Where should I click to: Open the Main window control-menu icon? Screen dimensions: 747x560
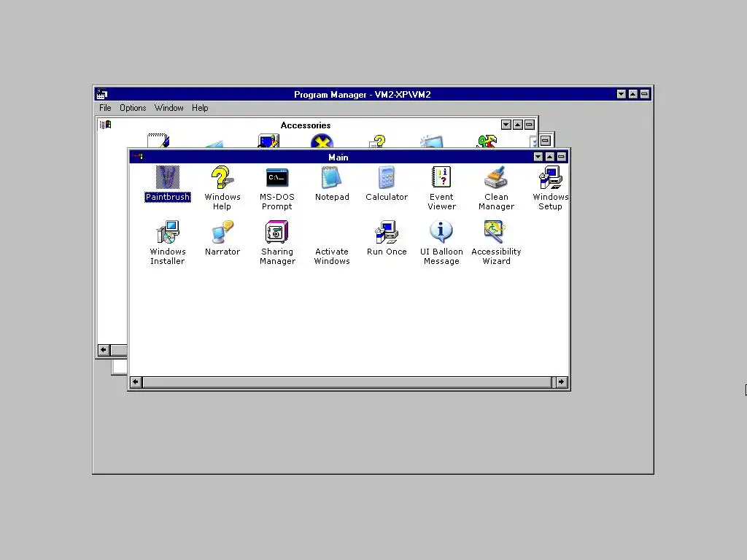(138, 156)
